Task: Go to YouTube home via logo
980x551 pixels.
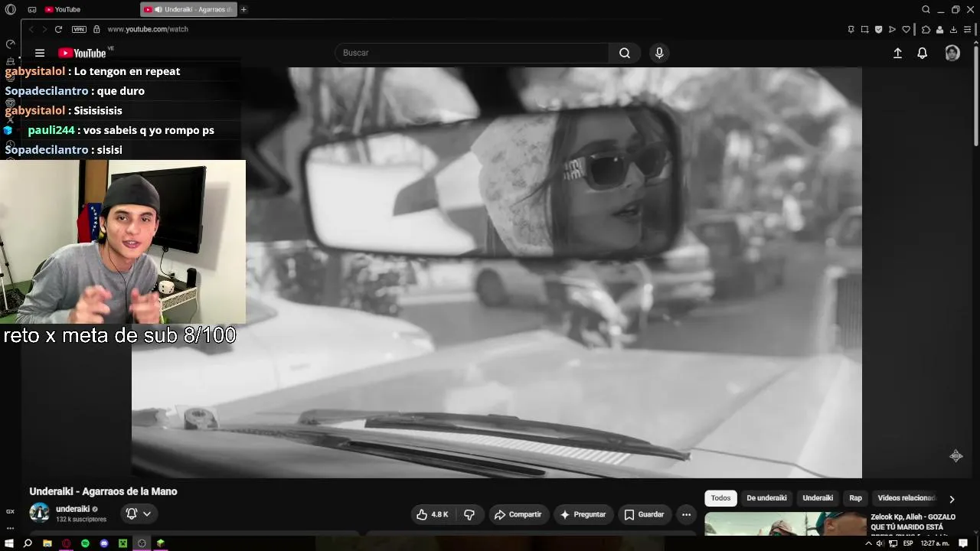Action: tap(82, 53)
